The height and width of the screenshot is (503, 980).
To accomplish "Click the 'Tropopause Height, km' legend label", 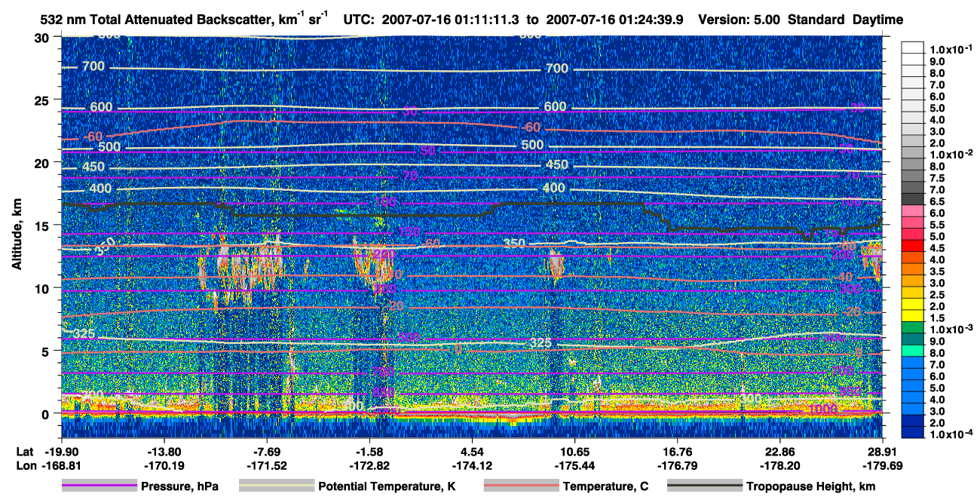I will [x=810, y=487].
